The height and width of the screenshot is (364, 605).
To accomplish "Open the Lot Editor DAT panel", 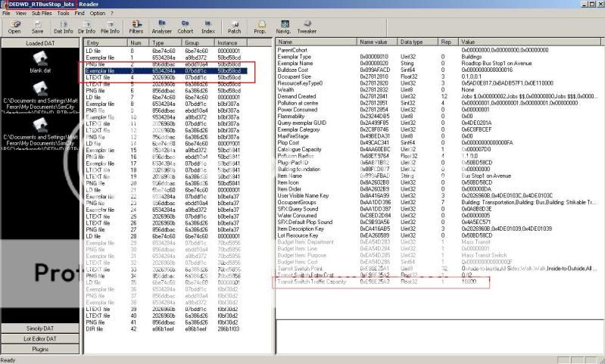I will [39, 339].
